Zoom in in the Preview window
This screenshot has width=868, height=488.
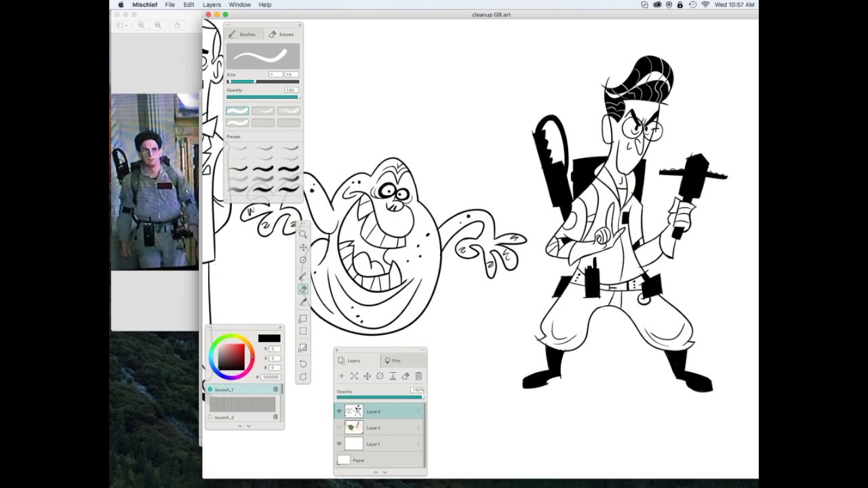(157, 25)
